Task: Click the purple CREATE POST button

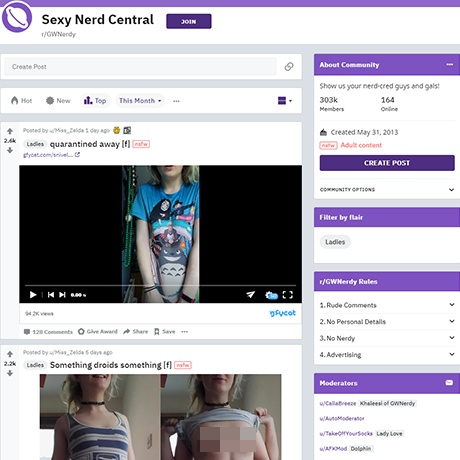Action: click(x=387, y=163)
